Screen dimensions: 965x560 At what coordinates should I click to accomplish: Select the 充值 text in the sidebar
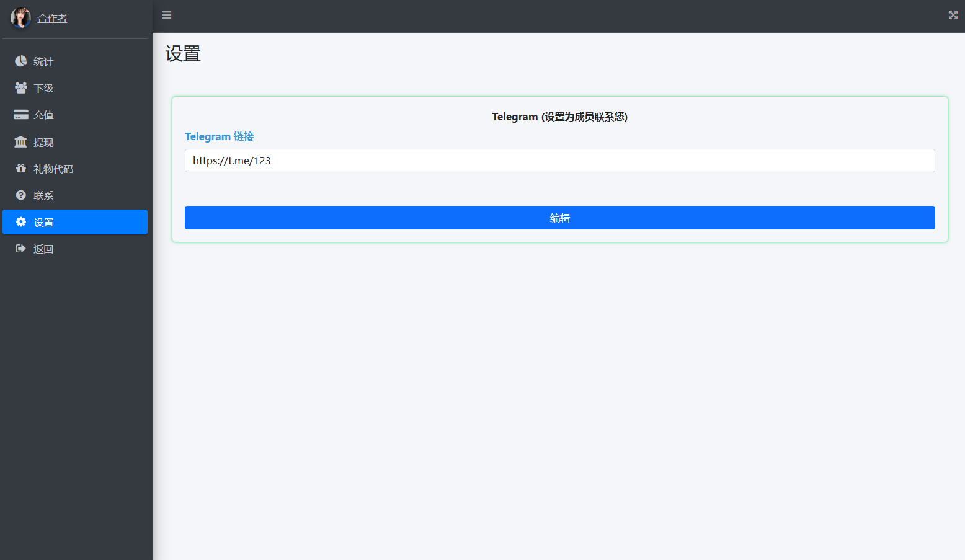click(x=43, y=115)
